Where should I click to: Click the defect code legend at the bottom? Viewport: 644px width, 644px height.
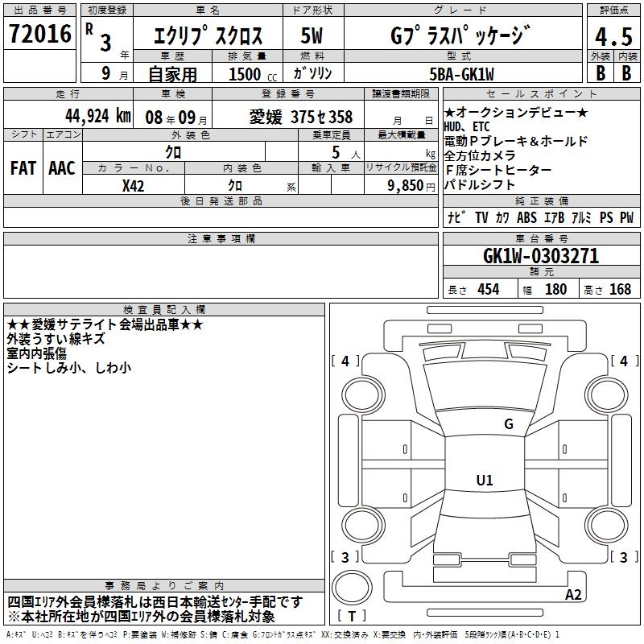pos(283,635)
